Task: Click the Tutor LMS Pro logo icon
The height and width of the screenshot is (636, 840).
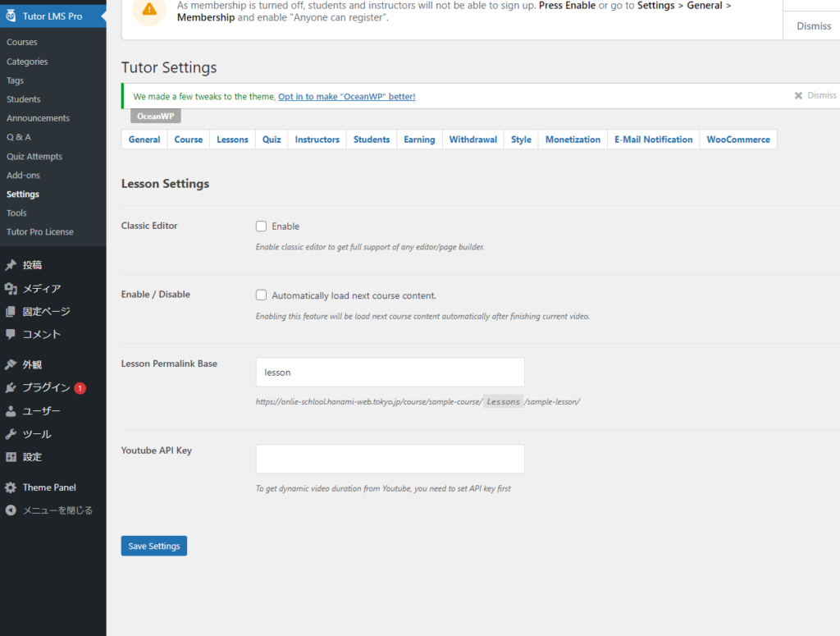Action: 11,16
